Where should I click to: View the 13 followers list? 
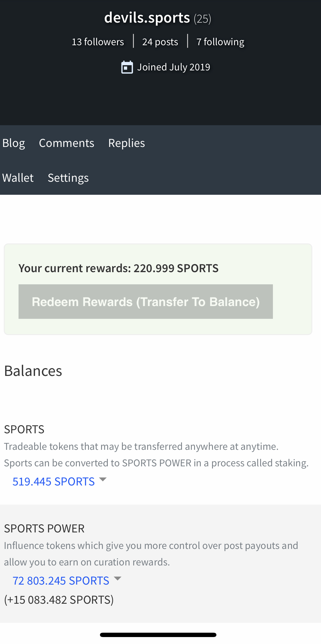click(x=98, y=42)
